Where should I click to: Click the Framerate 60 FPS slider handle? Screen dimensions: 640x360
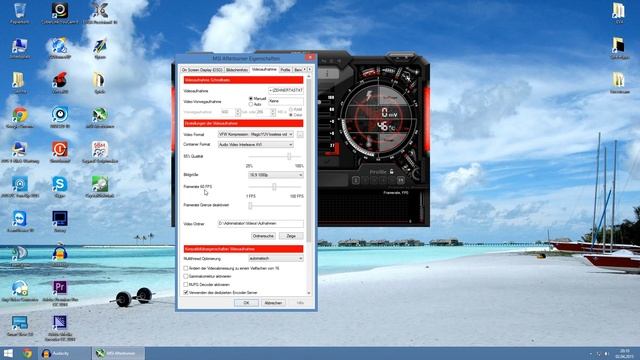click(x=274, y=187)
